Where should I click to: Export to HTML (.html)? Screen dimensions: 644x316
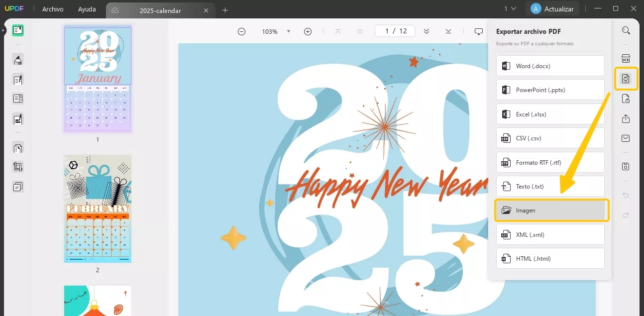(550, 258)
